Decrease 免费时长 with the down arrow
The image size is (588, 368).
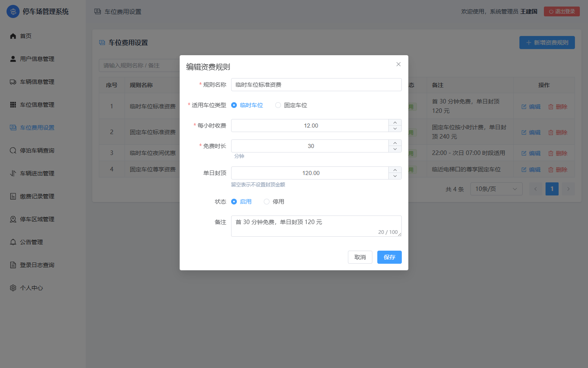coord(395,149)
